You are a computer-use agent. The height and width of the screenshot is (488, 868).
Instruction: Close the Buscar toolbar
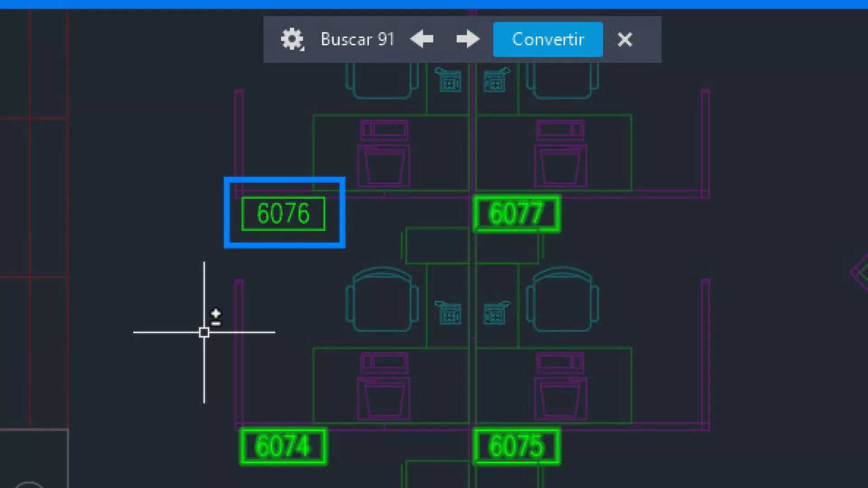625,39
